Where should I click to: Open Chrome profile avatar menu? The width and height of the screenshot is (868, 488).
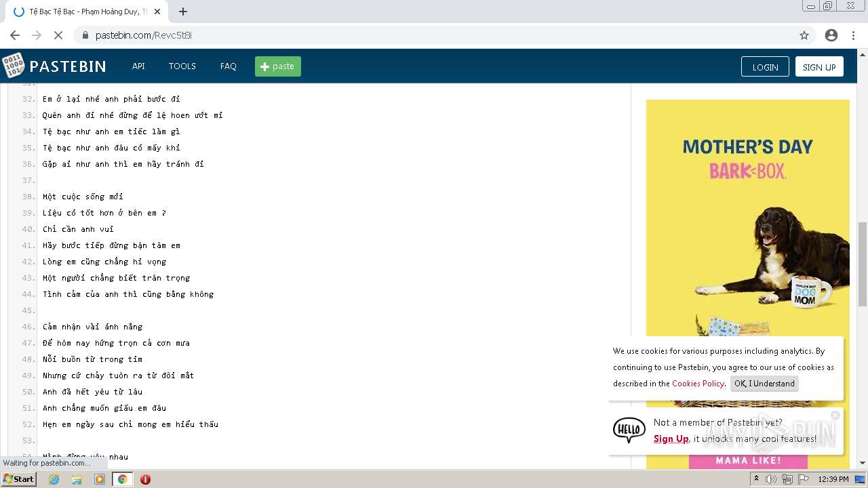click(831, 35)
